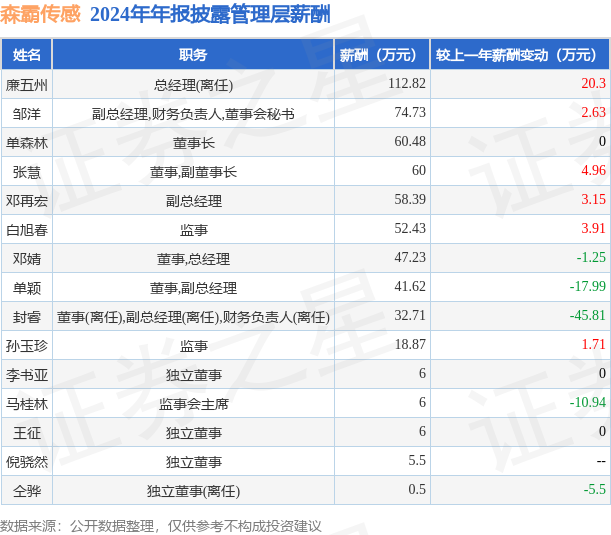Select the position cell 总经理(离任)

[x=193, y=85]
